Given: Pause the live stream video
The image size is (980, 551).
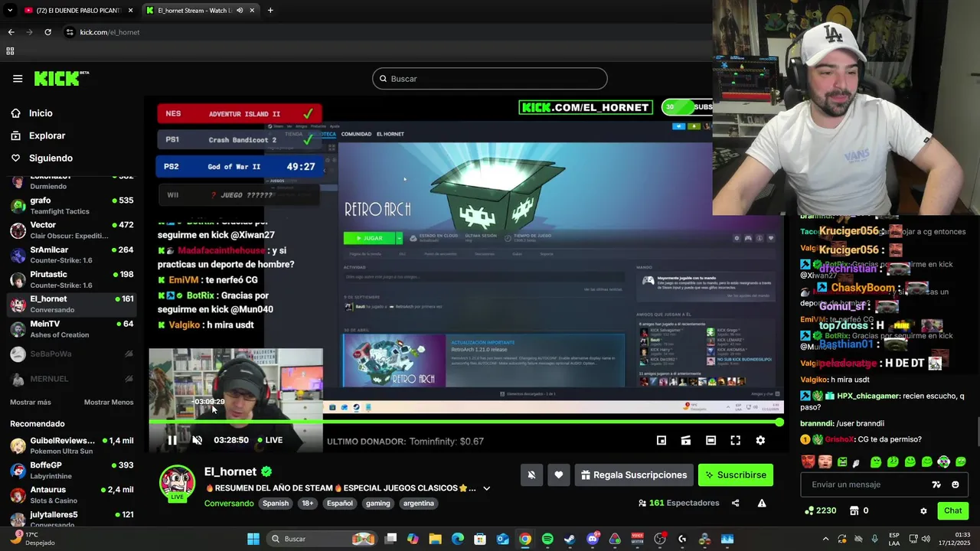Looking at the screenshot, I should click(x=172, y=440).
